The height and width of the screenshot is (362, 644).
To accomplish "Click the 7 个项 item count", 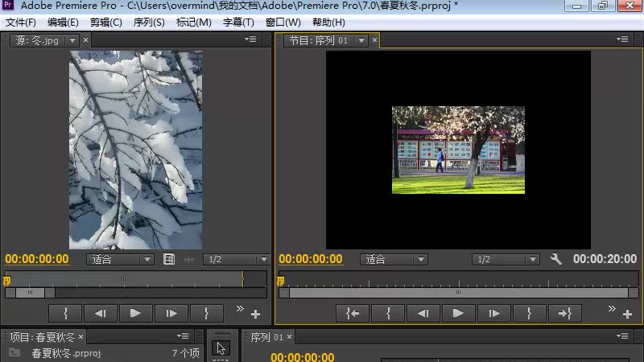I will (186, 353).
